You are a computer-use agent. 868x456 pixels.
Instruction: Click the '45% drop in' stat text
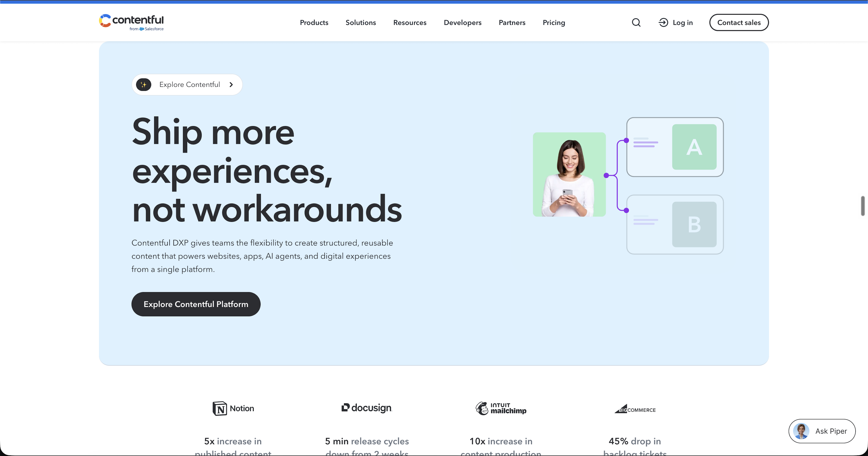click(635, 441)
